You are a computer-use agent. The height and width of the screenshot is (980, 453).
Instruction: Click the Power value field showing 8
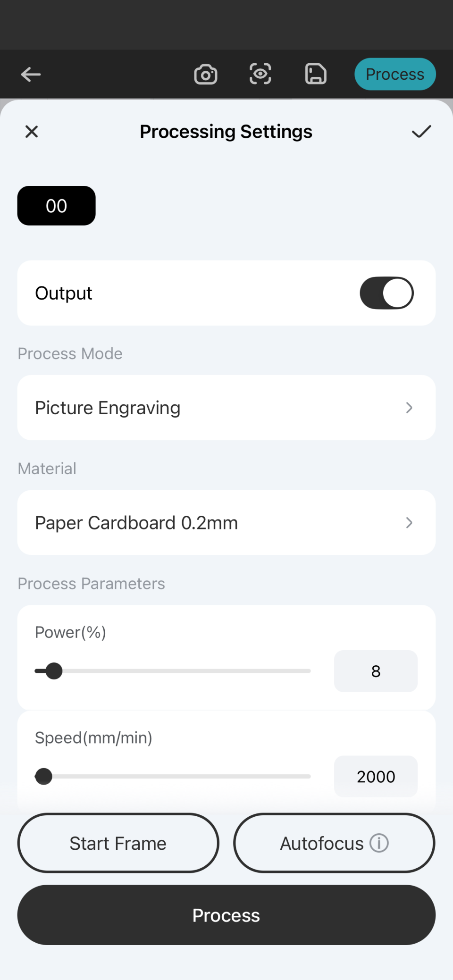(x=376, y=671)
